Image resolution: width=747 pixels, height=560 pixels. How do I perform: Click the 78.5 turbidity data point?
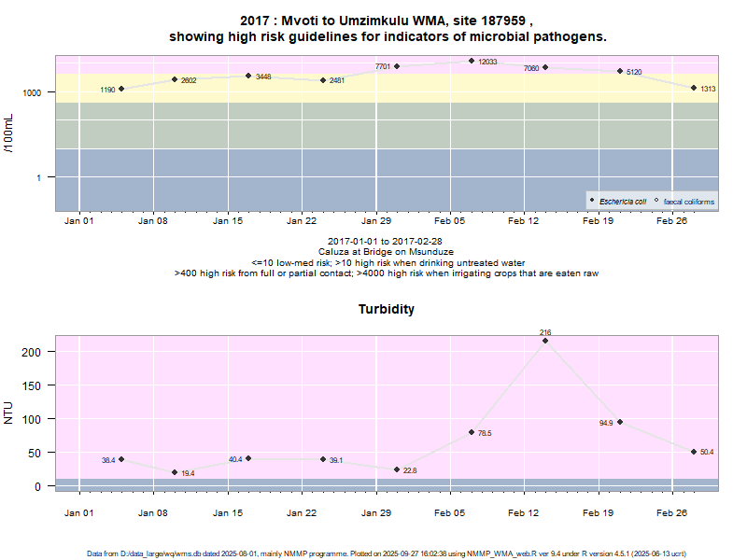click(x=472, y=432)
